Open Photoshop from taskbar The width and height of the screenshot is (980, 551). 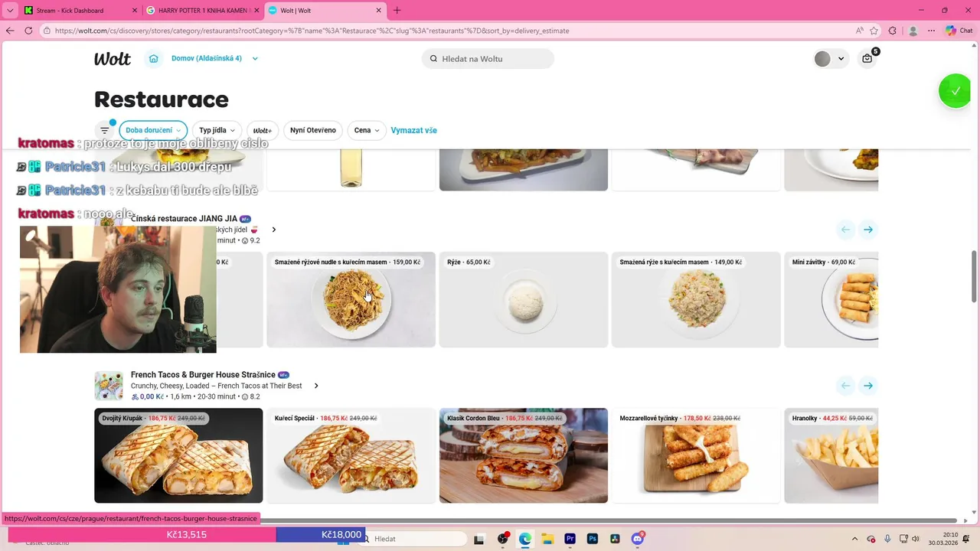(x=592, y=539)
